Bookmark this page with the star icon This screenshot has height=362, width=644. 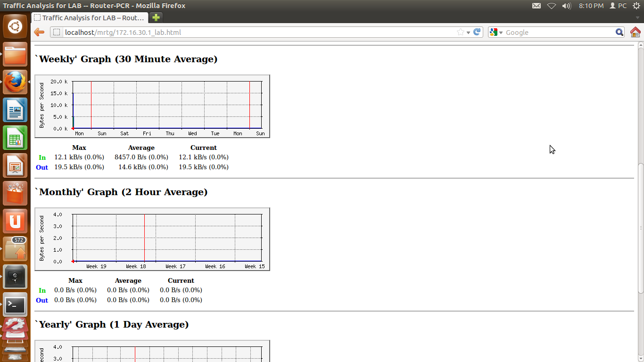tap(461, 32)
